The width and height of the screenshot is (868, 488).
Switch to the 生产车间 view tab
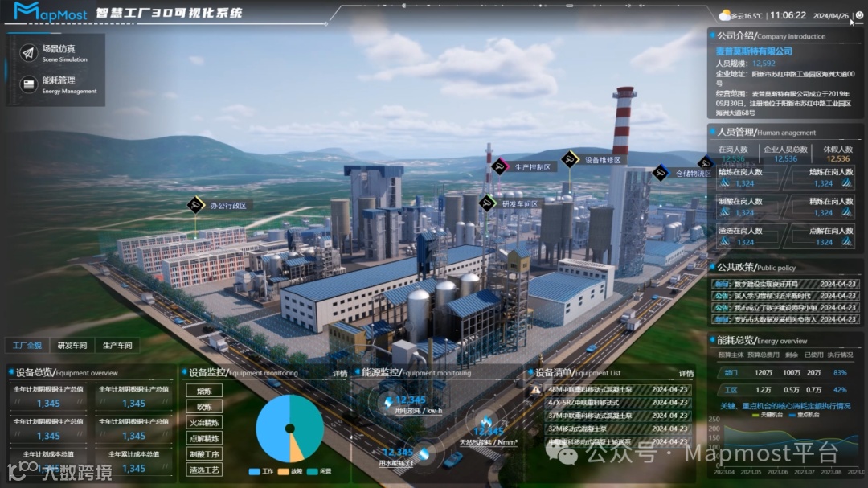point(117,346)
